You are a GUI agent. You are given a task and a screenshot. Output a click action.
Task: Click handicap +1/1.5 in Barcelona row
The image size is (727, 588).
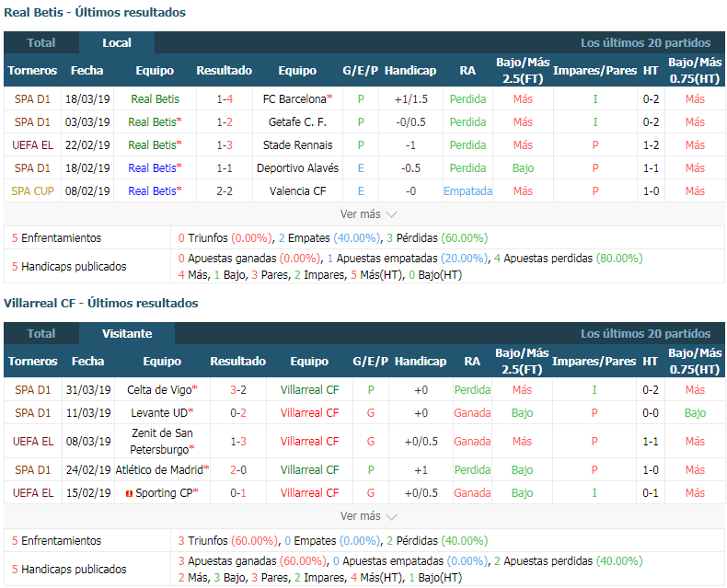(x=410, y=98)
